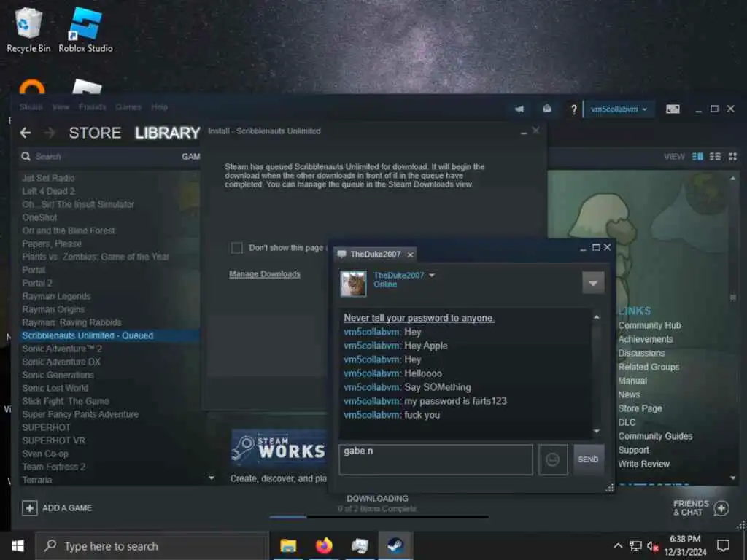
Task: Switch to the STORE tab
Action: pos(95,133)
